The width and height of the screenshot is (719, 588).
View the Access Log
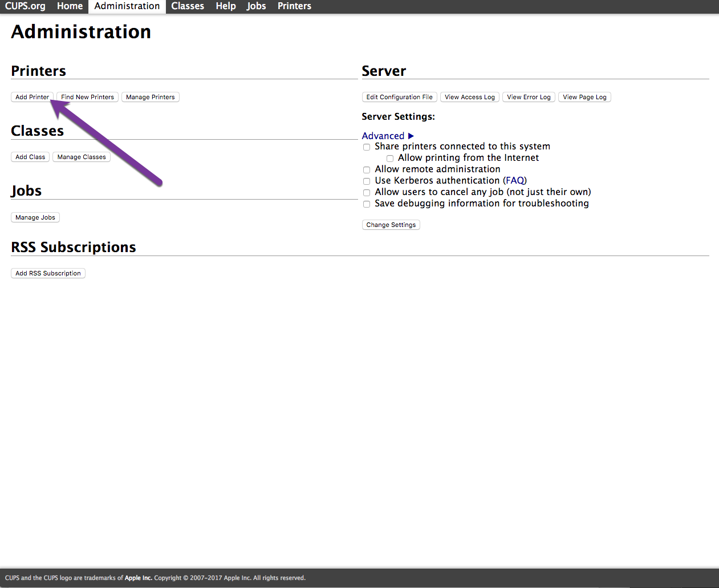coord(470,97)
